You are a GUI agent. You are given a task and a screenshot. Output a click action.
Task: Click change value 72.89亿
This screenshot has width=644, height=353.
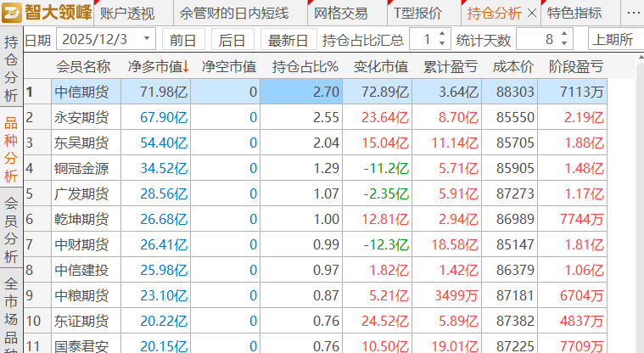385,92
